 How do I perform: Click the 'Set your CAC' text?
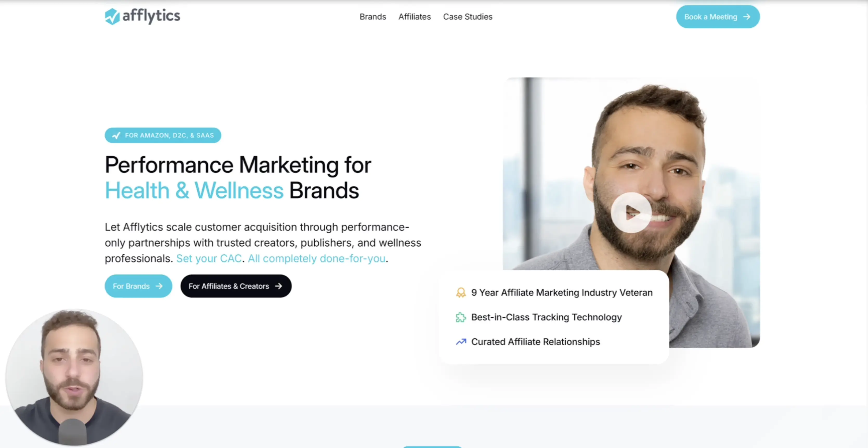click(209, 259)
